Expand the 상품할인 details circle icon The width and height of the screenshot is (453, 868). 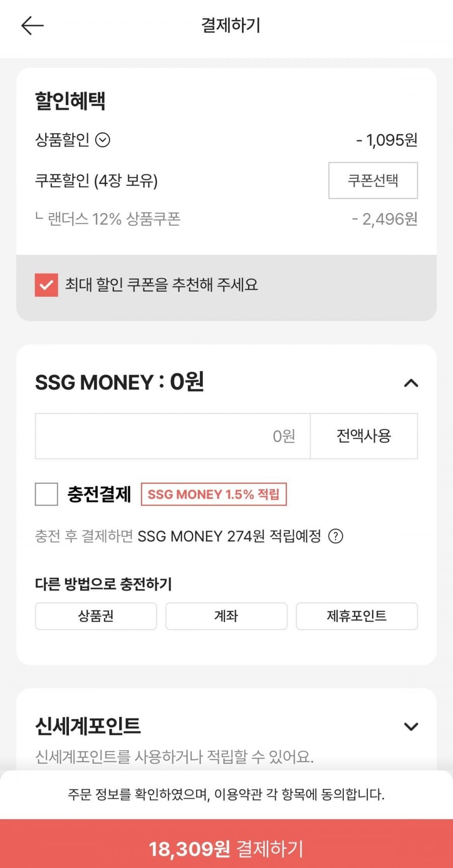click(103, 140)
